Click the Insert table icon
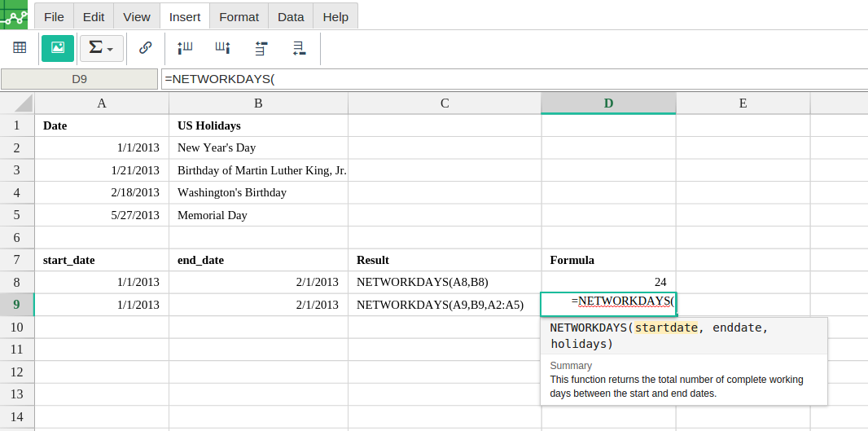Screen dimensions: 868x431 (x=20, y=48)
